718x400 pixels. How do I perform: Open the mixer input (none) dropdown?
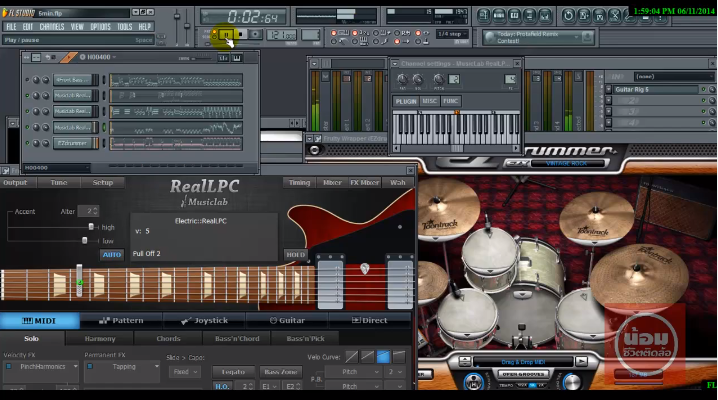coord(673,76)
